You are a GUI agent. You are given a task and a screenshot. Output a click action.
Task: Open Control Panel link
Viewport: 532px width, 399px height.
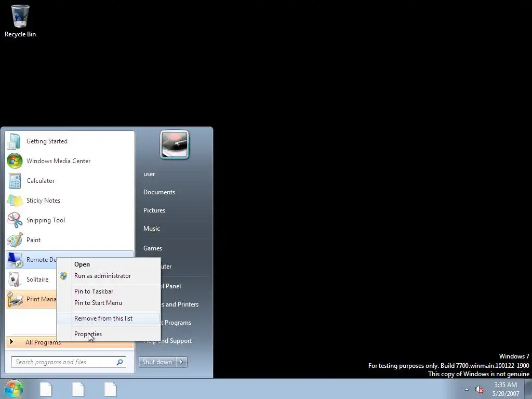click(x=171, y=286)
